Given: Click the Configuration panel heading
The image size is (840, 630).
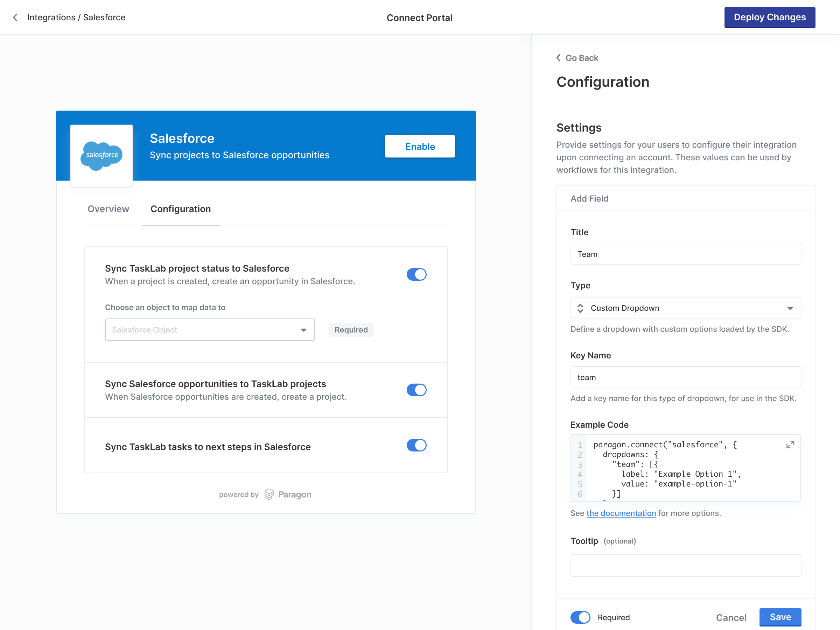Looking at the screenshot, I should [x=603, y=82].
